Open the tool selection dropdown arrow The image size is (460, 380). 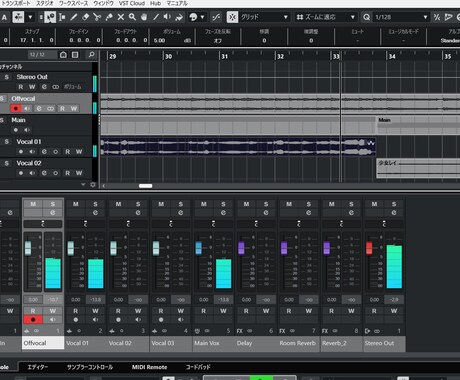(x=30, y=17)
